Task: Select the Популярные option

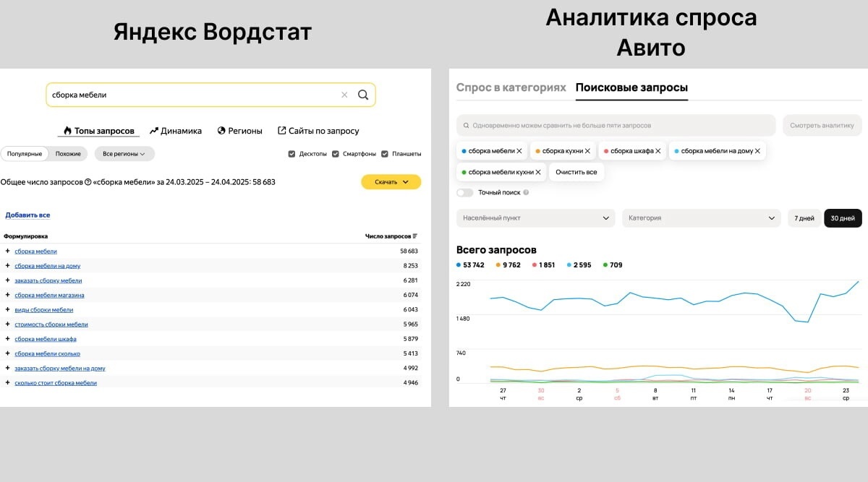Action: [25, 154]
